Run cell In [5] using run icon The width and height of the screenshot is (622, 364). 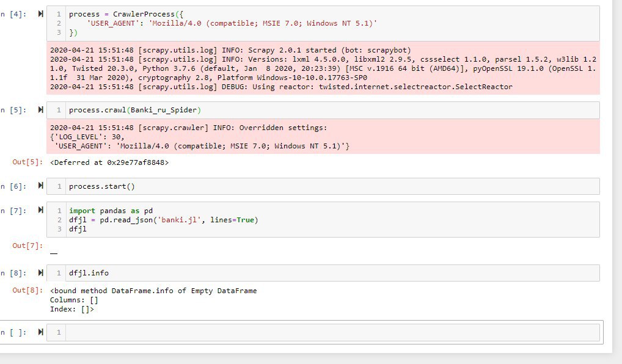[40, 110]
